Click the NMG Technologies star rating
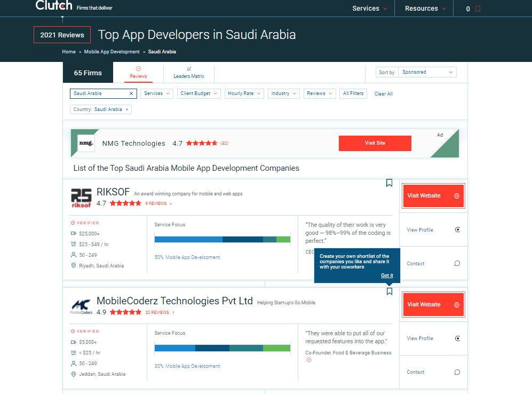 click(x=202, y=143)
